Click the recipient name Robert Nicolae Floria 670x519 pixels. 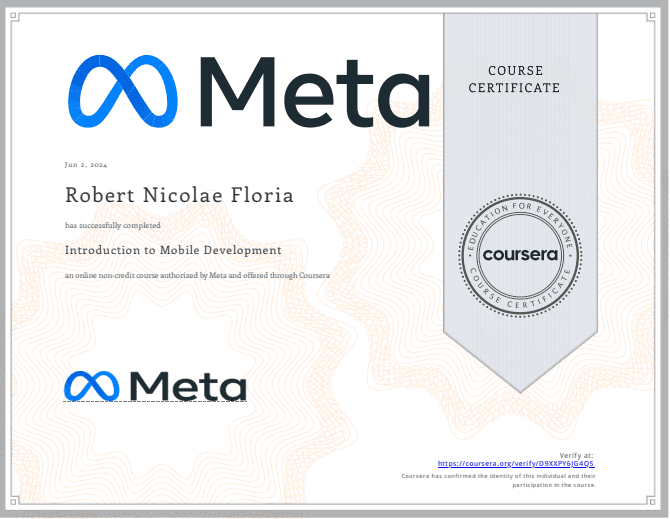[x=179, y=195]
